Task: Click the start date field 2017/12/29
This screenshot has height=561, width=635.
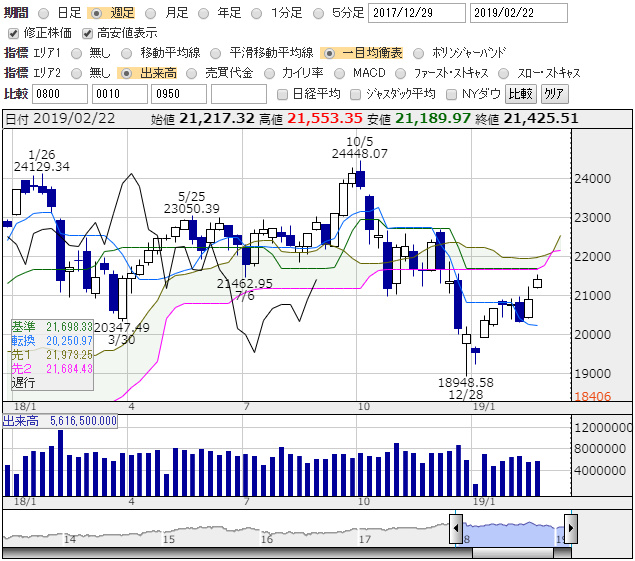Action: click(417, 13)
